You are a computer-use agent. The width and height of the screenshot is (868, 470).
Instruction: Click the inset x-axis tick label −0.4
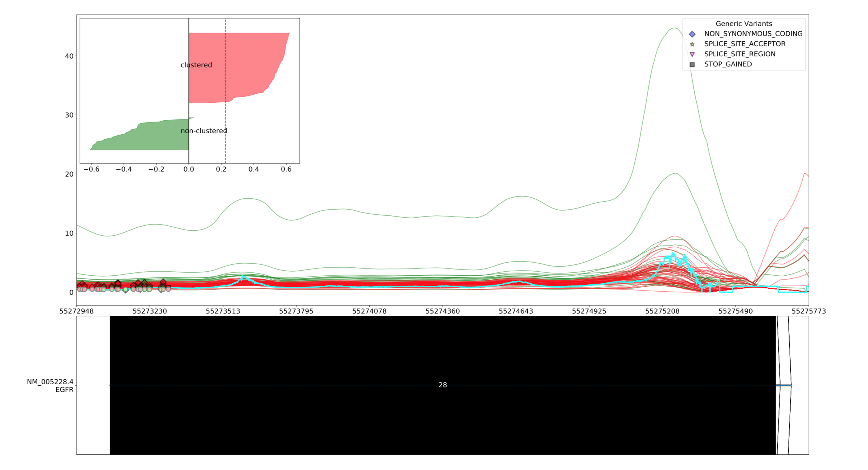(x=124, y=169)
